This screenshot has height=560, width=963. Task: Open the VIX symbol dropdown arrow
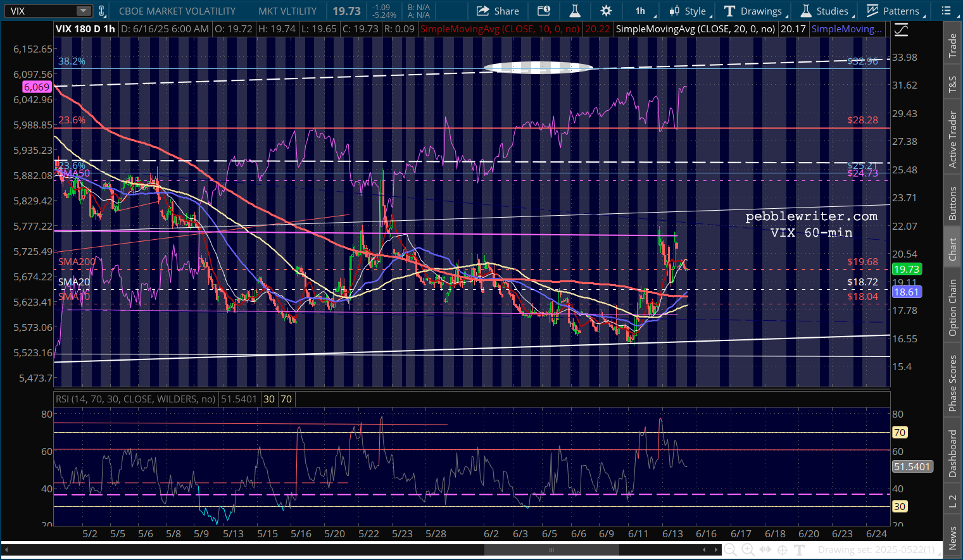coord(84,11)
